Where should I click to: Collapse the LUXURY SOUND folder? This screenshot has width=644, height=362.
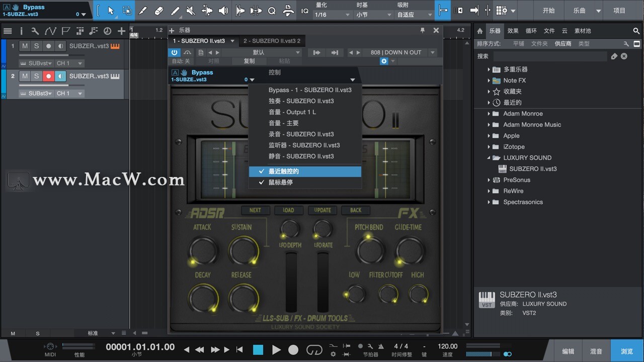489,158
